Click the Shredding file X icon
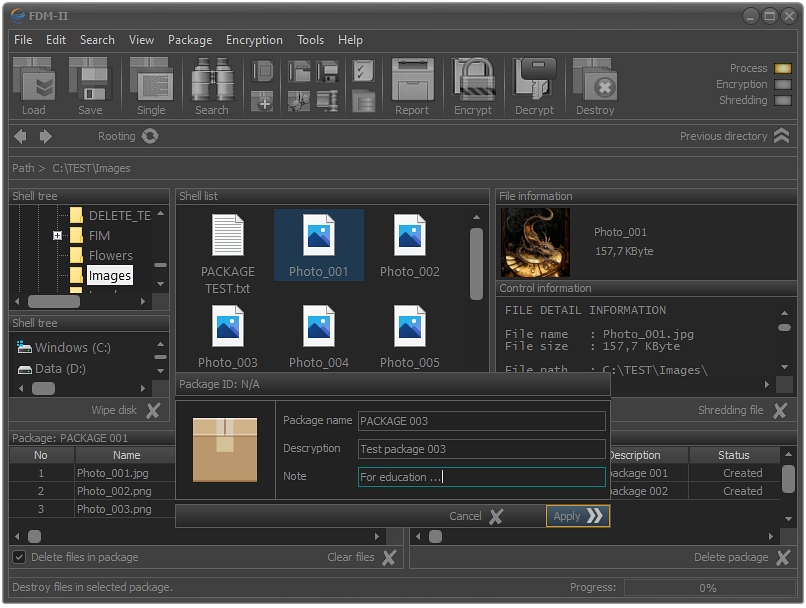The image size is (806, 608). pos(780,410)
